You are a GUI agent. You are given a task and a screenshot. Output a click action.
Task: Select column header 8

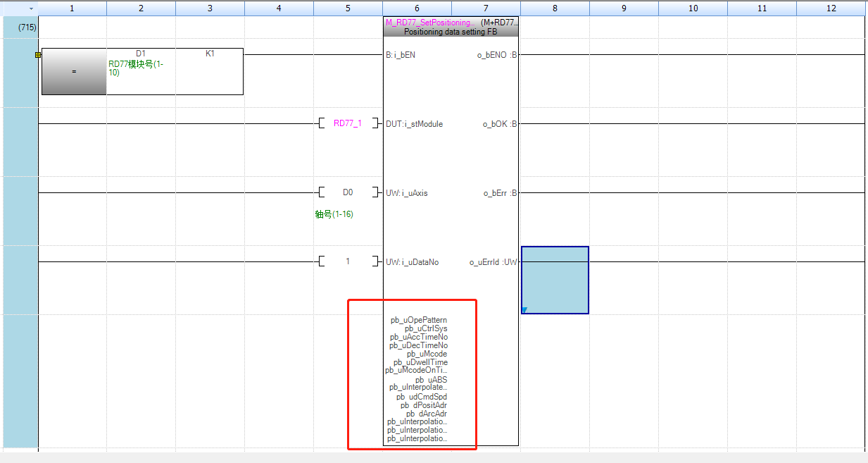pyautogui.click(x=555, y=8)
